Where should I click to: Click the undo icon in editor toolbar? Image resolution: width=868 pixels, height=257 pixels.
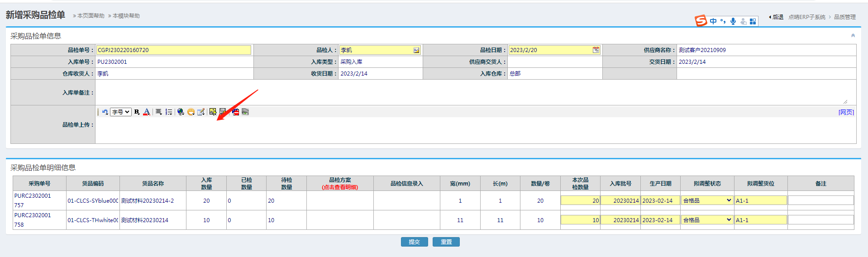click(x=105, y=112)
